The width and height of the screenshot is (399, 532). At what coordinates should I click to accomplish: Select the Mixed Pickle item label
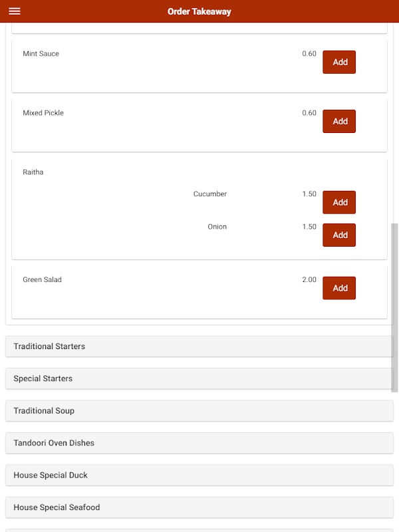pos(43,113)
